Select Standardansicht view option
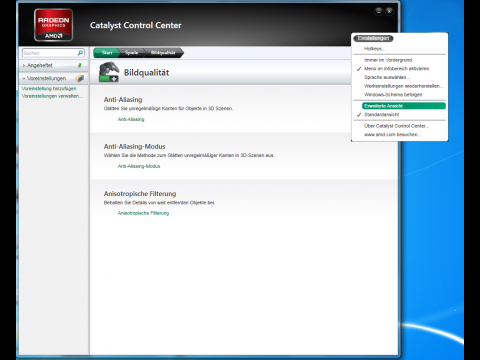The height and width of the screenshot is (360, 480). [x=382, y=115]
